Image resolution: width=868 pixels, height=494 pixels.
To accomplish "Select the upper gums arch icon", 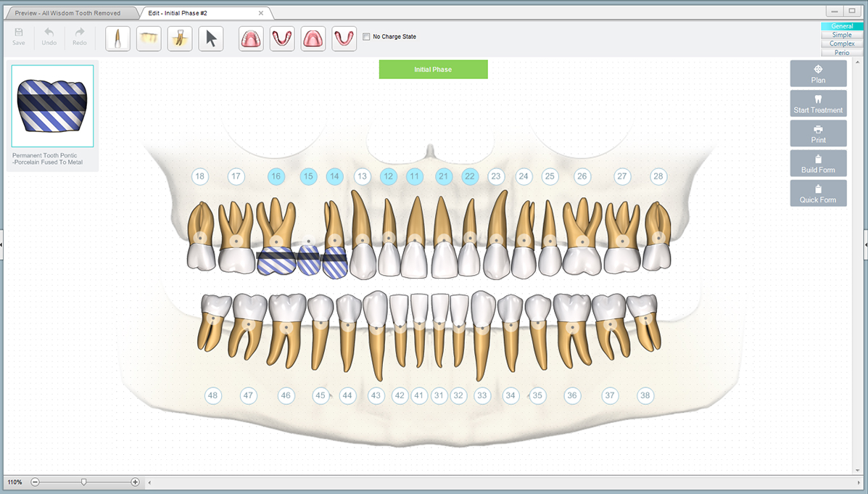I will [313, 38].
